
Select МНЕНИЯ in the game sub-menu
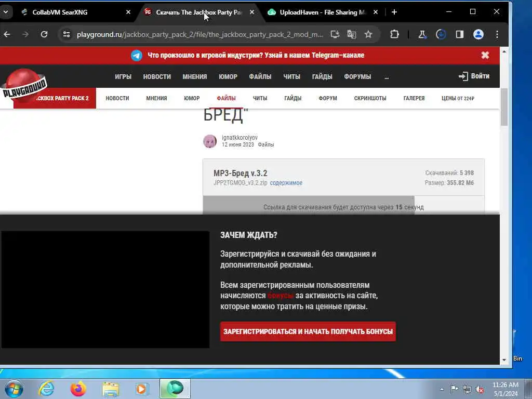[x=156, y=98]
